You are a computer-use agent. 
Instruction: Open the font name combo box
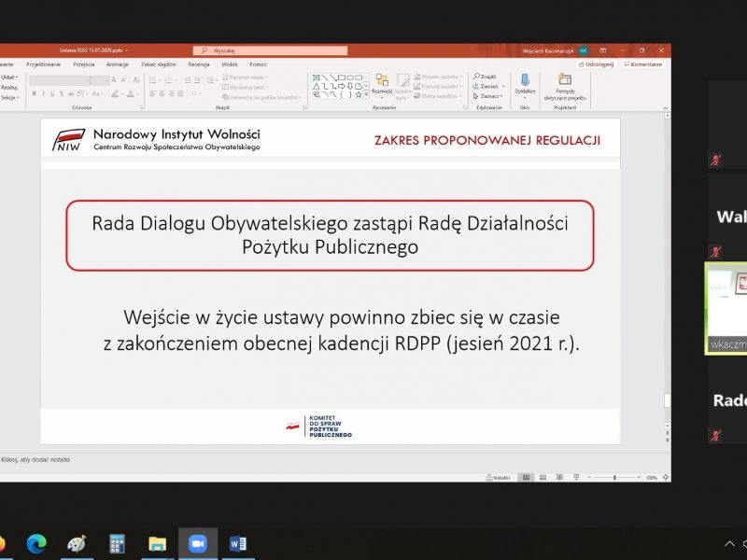[60, 80]
